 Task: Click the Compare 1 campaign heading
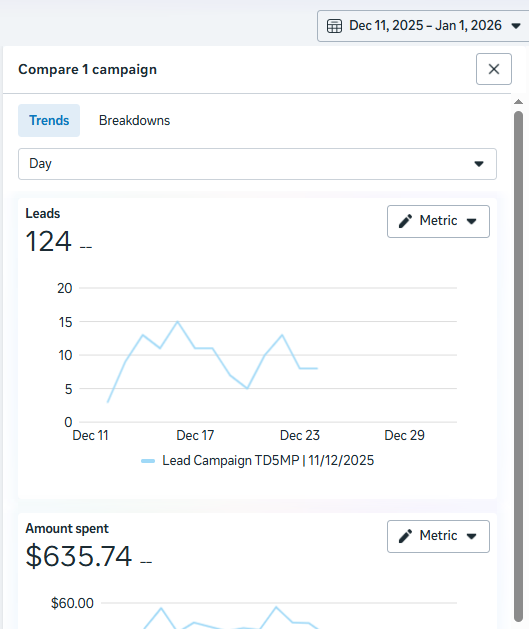click(x=87, y=69)
